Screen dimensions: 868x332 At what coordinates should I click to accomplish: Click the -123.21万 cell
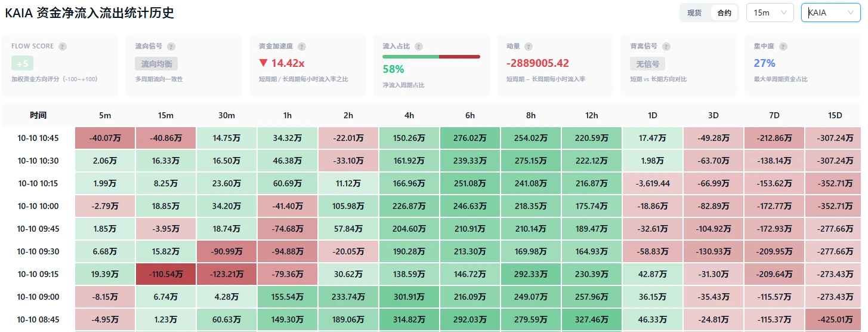(x=227, y=274)
